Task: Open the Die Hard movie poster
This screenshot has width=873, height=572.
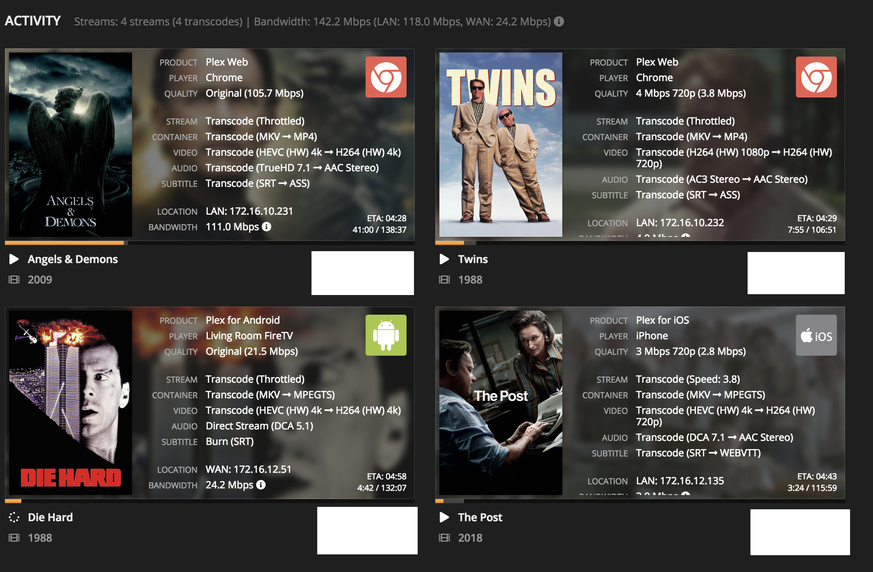Action: pyautogui.click(x=70, y=403)
